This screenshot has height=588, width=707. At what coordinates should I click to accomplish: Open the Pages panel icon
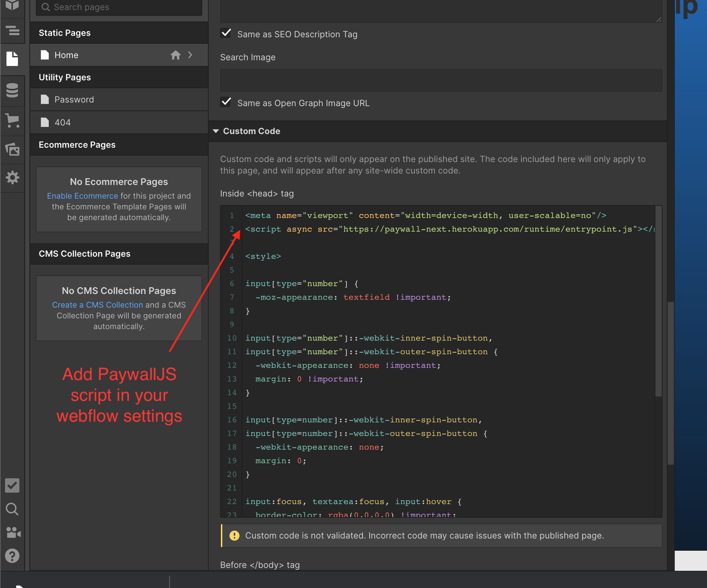coord(13,59)
